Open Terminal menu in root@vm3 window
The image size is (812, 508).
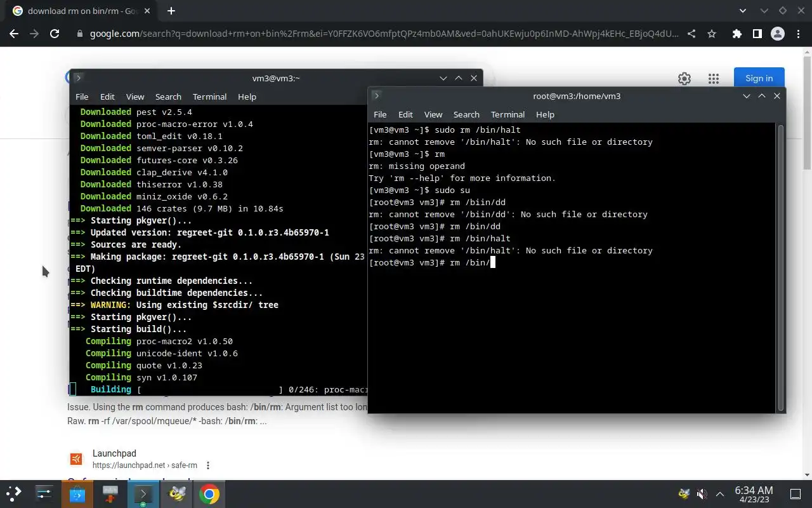tap(507, 114)
